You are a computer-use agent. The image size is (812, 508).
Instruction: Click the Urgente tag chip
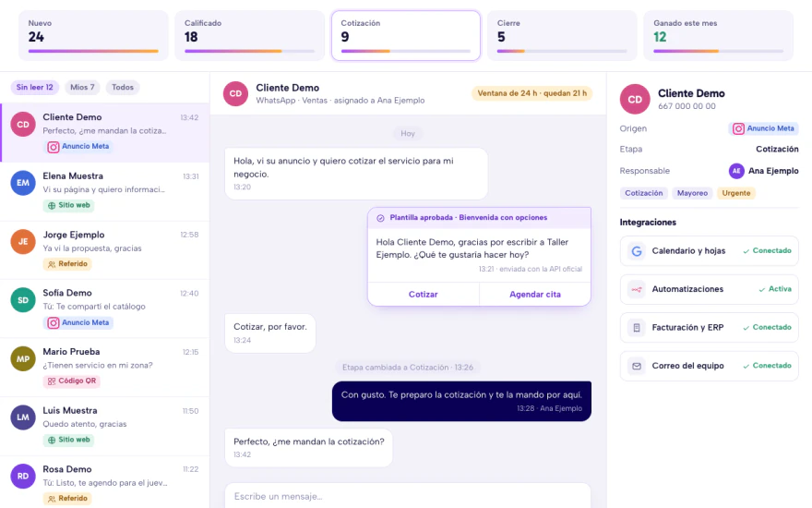click(736, 193)
